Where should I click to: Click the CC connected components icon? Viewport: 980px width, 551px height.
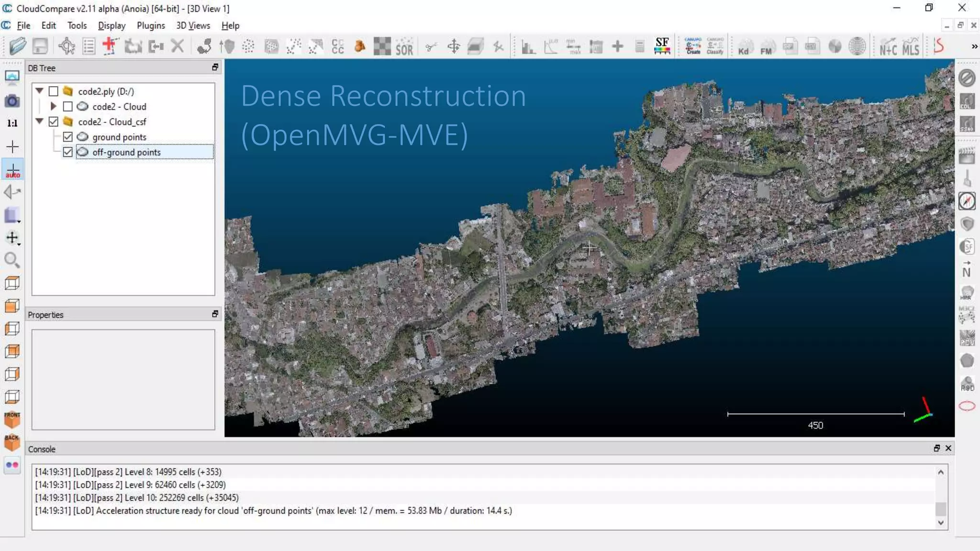point(338,46)
